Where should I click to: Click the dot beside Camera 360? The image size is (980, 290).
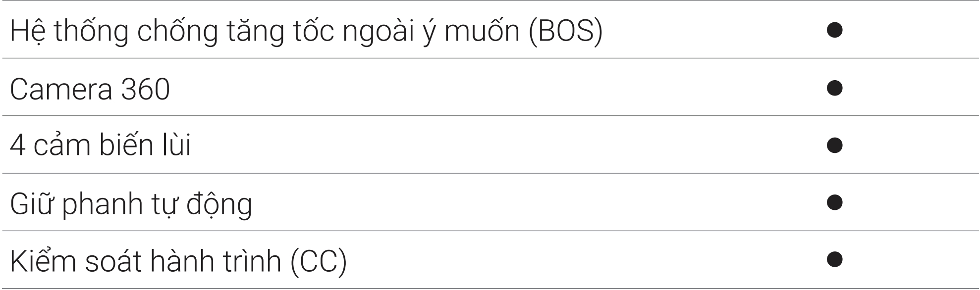pyautogui.click(x=835, y=88)
